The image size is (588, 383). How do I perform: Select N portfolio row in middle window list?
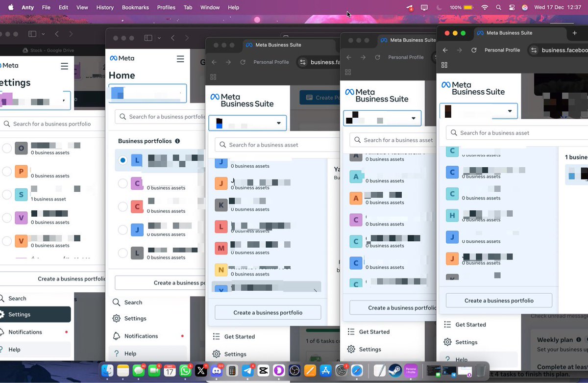(x=268, y=270)
